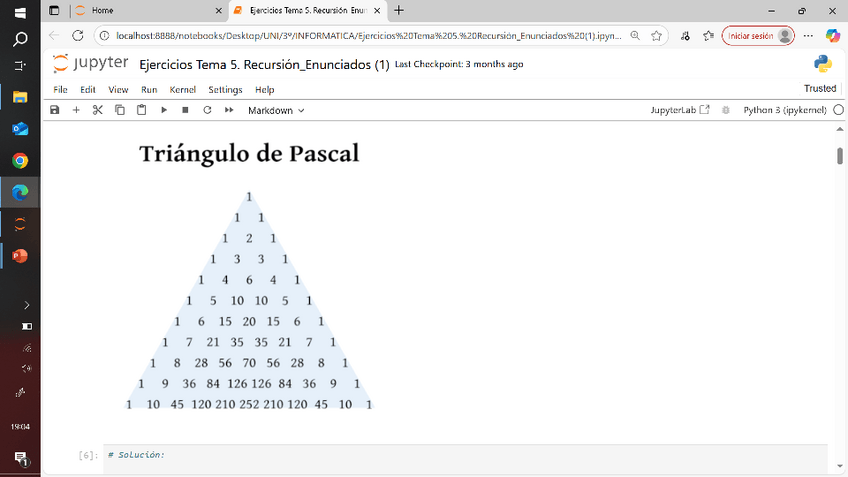This screenshot has width=848, height=477.
Task: Open the notebook in JupyterLab
Action: (680, 110)
